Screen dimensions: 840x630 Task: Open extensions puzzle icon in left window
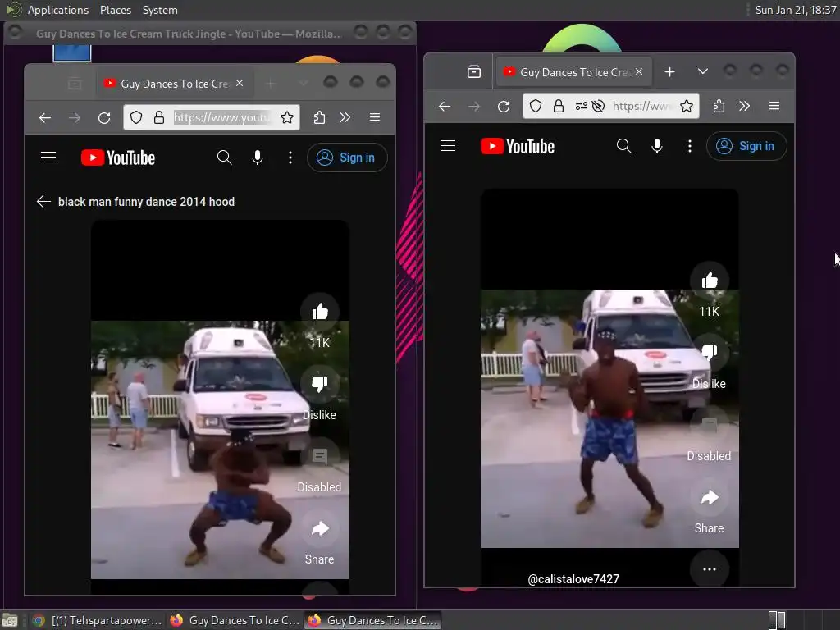point(319,117)
